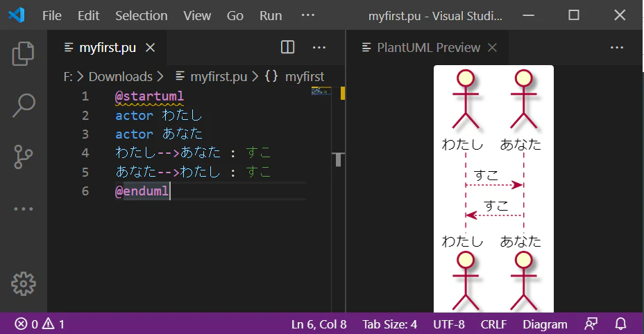Expand the myfirst.pu breadcrumb file

(219, 77)
